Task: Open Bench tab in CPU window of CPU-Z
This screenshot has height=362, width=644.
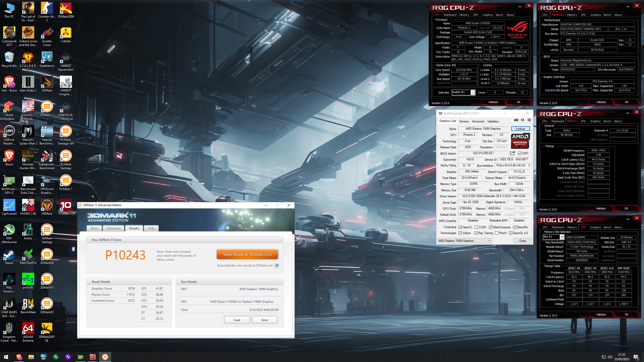Action: (x=499, y=15)
